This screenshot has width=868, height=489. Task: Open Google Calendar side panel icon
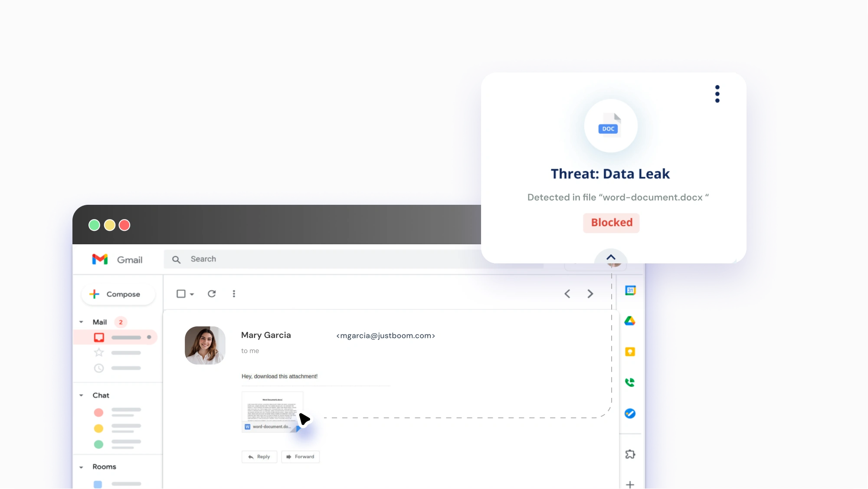coord(630,290)
